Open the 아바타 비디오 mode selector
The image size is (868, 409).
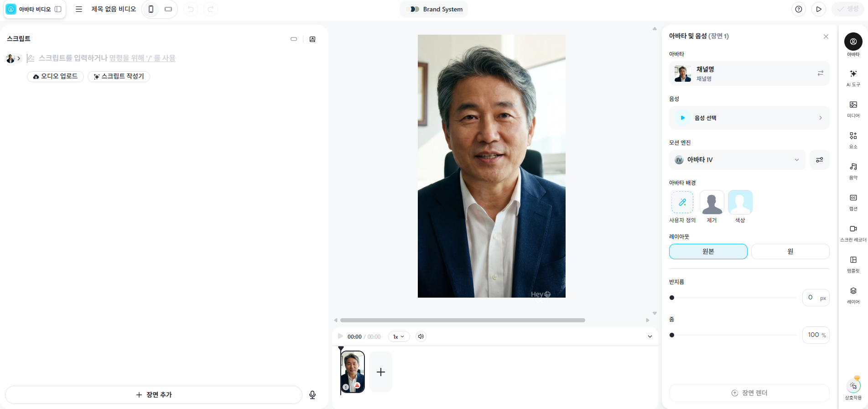[35, 9]
